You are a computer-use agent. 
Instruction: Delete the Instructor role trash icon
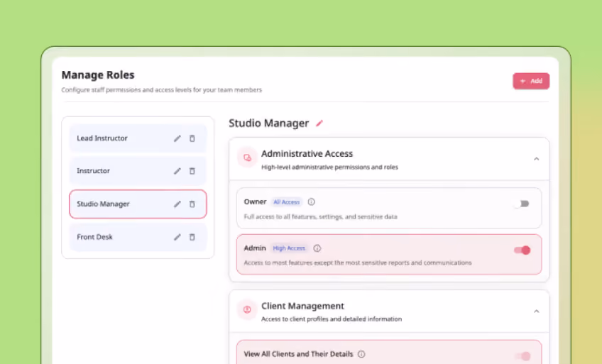[x=192, y=171]
